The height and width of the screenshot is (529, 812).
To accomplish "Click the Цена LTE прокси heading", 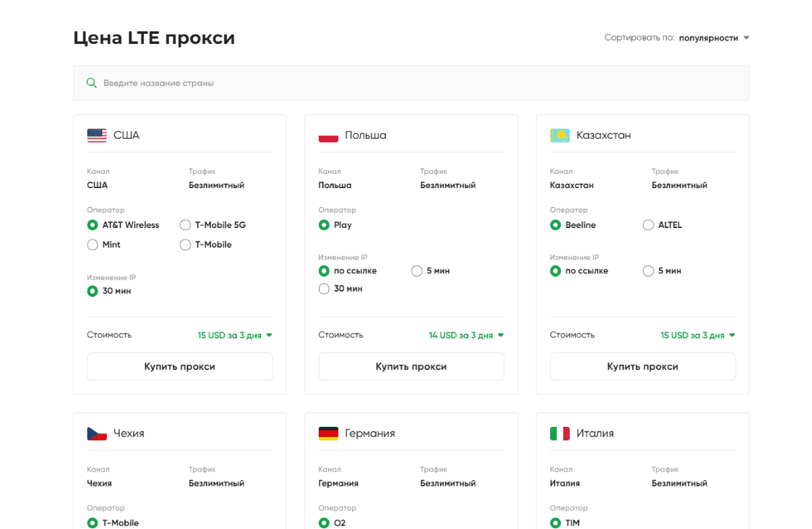I will point(154,38).
